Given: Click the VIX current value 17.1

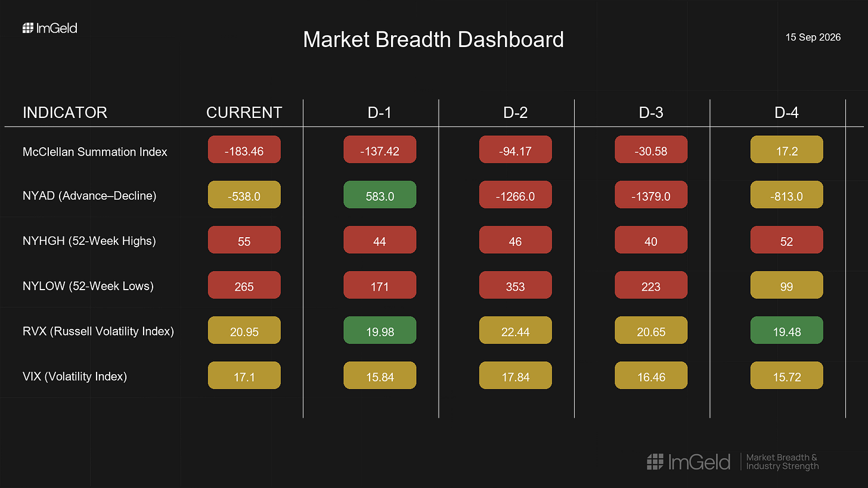Looking at the screenshot, I should [244, 377].
